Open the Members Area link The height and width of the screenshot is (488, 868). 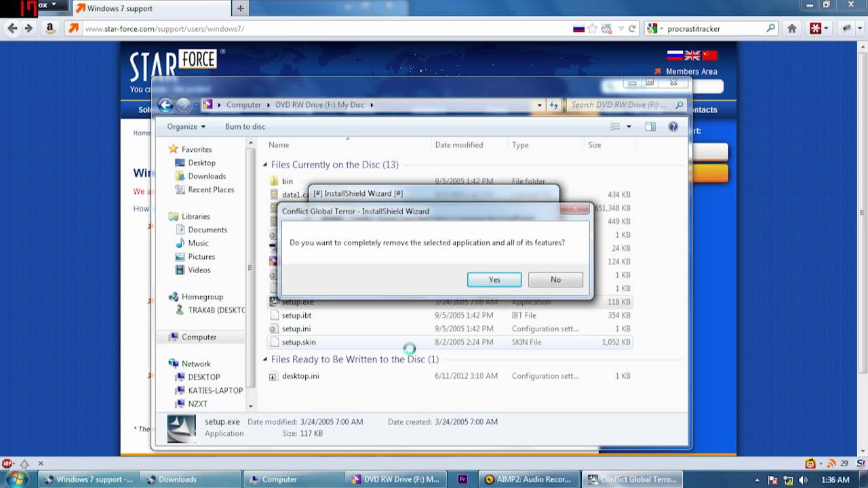[691, 71]
